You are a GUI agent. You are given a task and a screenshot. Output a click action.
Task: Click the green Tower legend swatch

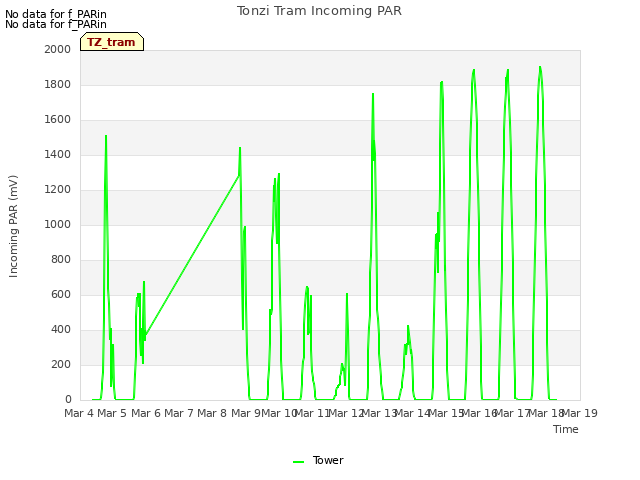(298, 462)
